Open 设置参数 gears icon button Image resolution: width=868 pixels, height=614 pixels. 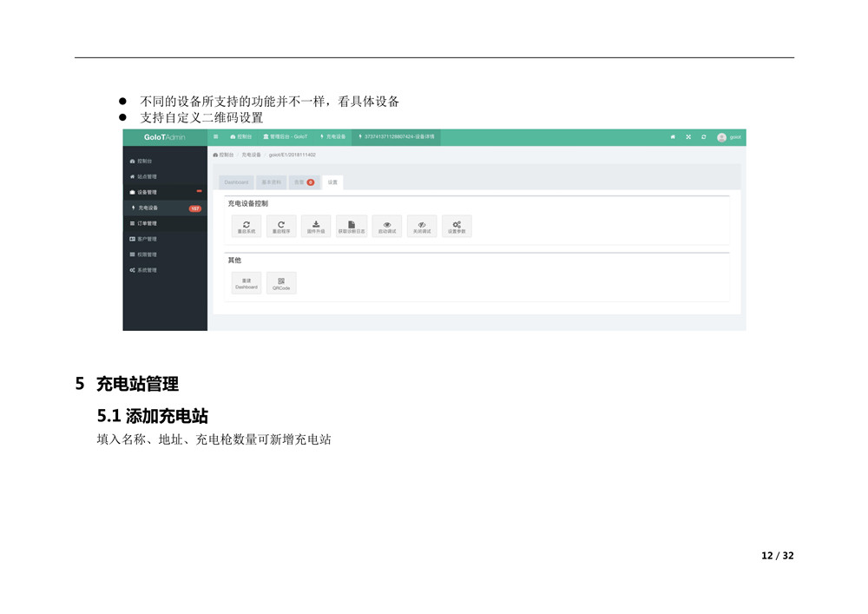tap(457, 226)
